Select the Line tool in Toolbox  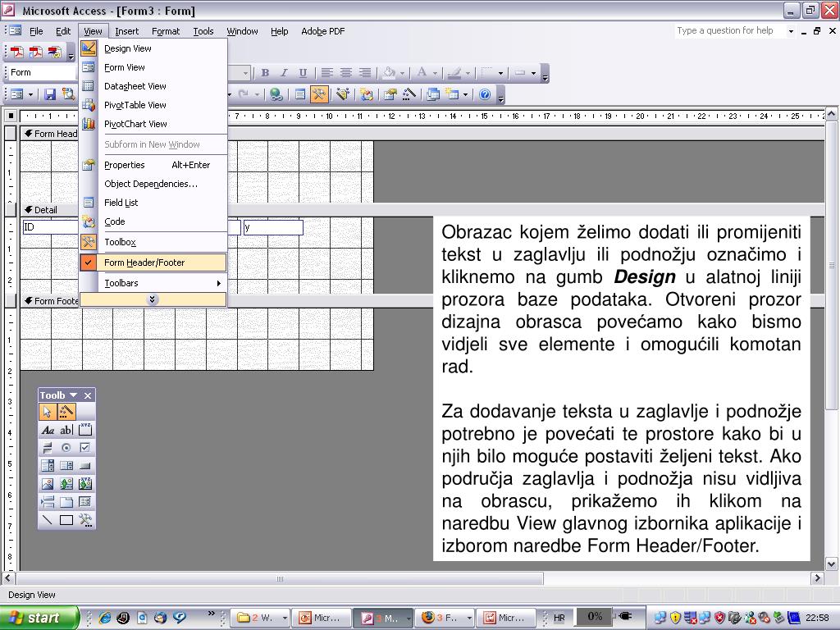coord(48,519)
